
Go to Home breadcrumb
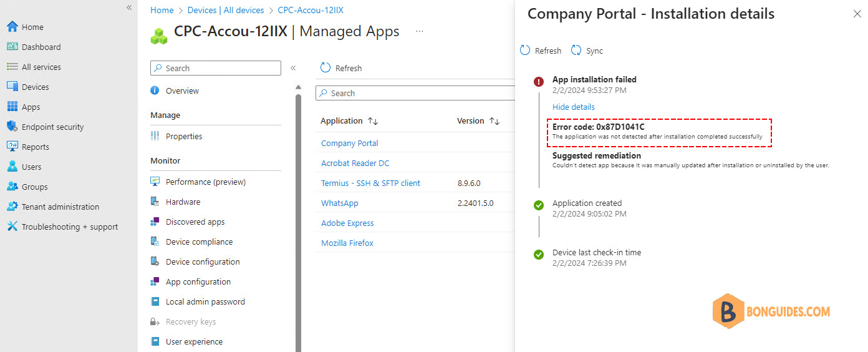coord(162,10)
